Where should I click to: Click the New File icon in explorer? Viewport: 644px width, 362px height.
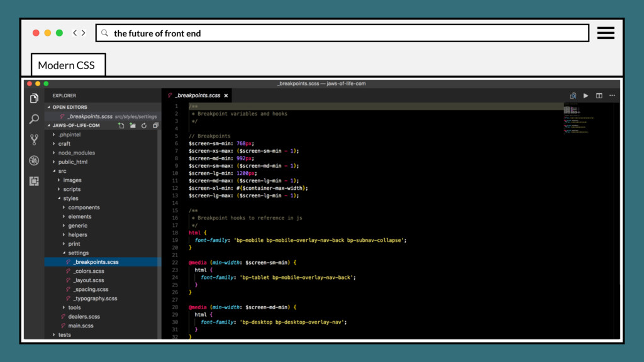tap(121, 126)
